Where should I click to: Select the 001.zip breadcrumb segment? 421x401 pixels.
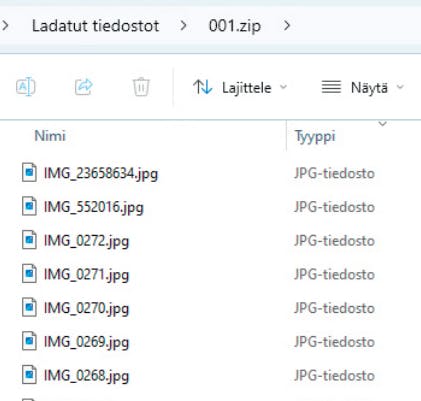coord(235,26)
